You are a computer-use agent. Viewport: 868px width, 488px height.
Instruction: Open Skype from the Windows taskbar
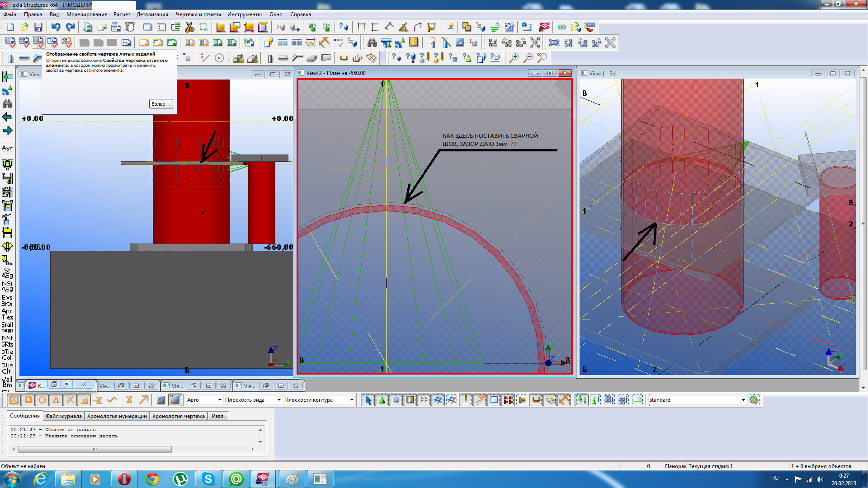pyautogui.click(x=208, y=479)
